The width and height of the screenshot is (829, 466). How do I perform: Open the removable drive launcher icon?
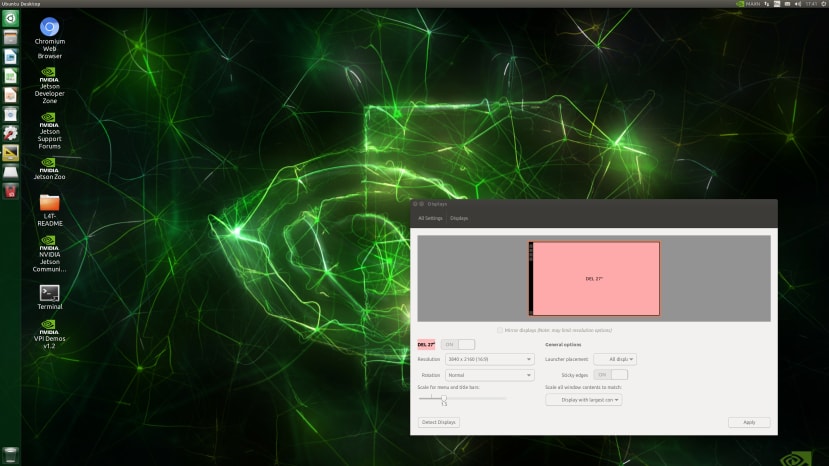pos(10,172)
